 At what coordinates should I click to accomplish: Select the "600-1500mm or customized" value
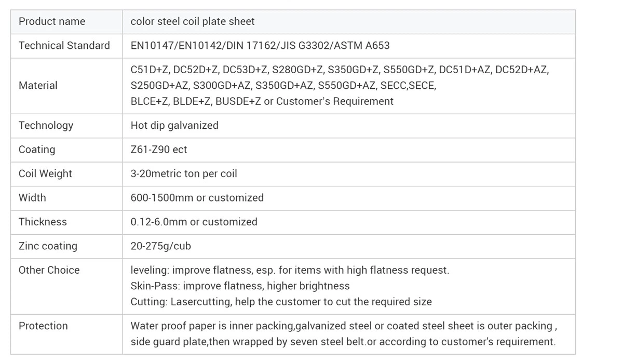click(x=197, y=198)
